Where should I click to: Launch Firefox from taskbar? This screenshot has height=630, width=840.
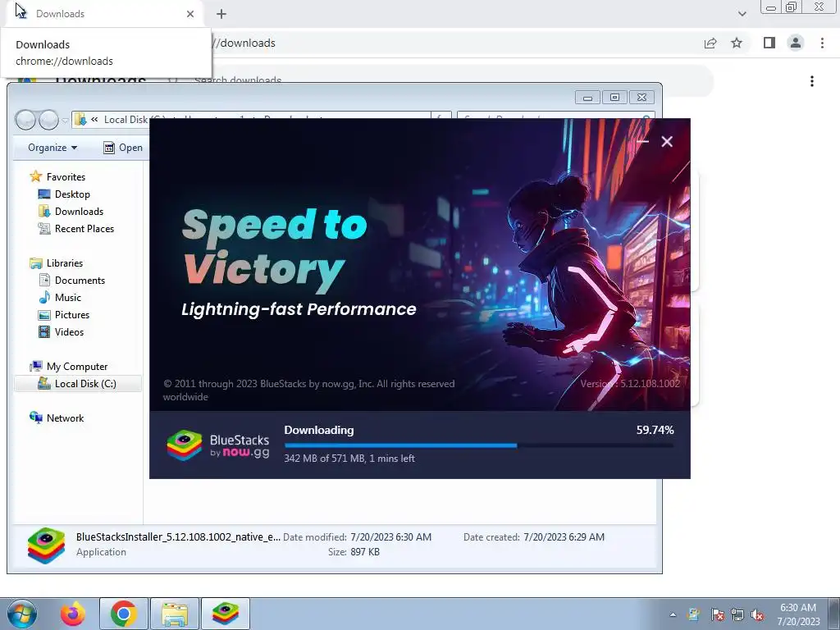[72, 614]
